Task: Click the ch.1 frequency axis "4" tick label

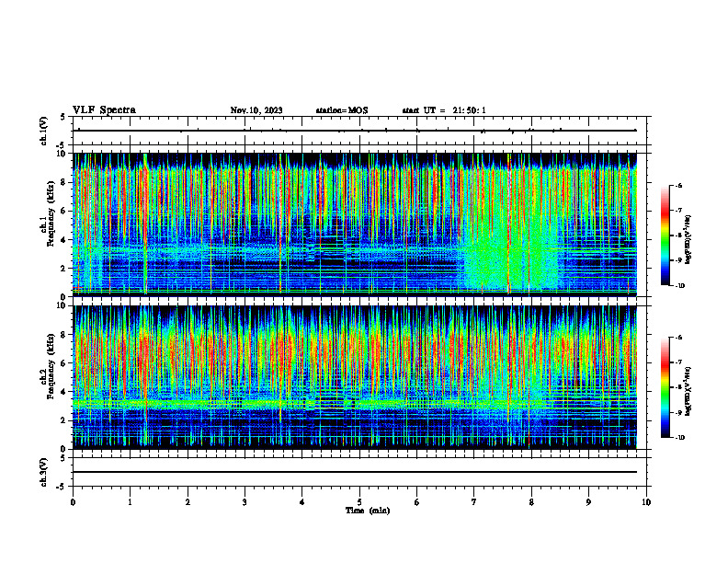Action: pyautogui.click(x=64, y=240)
